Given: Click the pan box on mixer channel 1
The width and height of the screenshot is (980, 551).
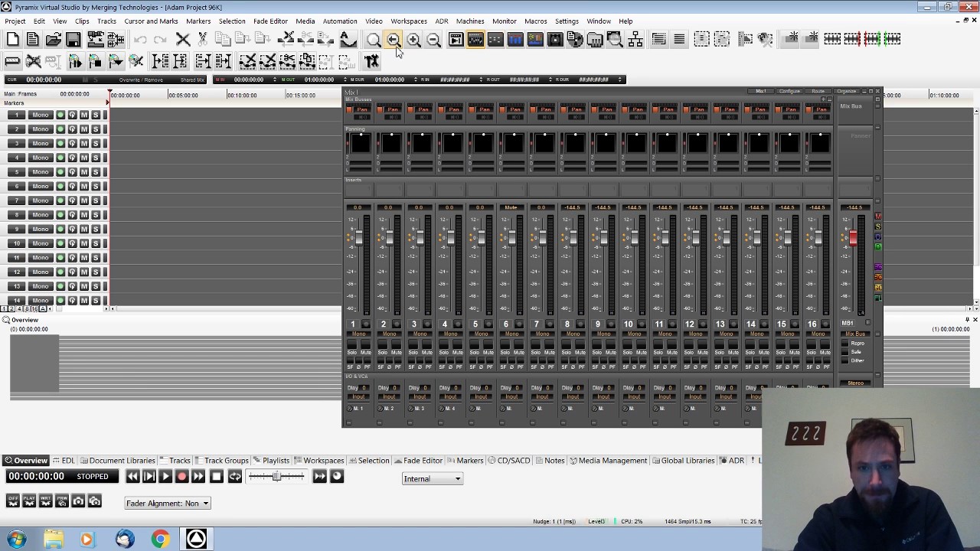Looking at the screenshot, I should (361, 143).
